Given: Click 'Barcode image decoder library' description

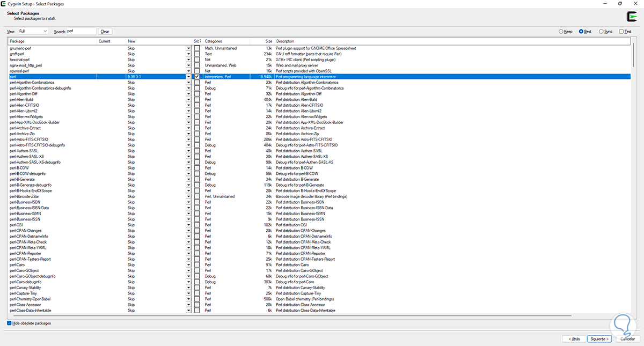Looking at the screenshot, I should 298,196.
